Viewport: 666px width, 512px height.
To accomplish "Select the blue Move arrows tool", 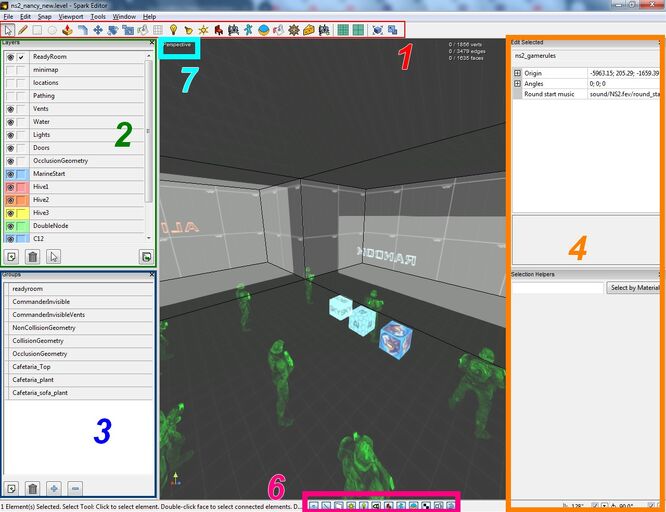I will (x=98, y=30).
